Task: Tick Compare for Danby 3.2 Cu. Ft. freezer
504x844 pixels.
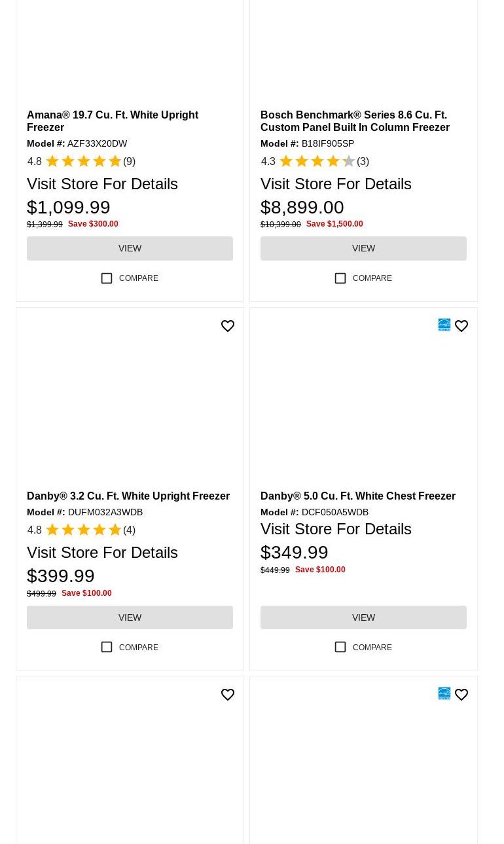Action: click(x=107, y=647)
